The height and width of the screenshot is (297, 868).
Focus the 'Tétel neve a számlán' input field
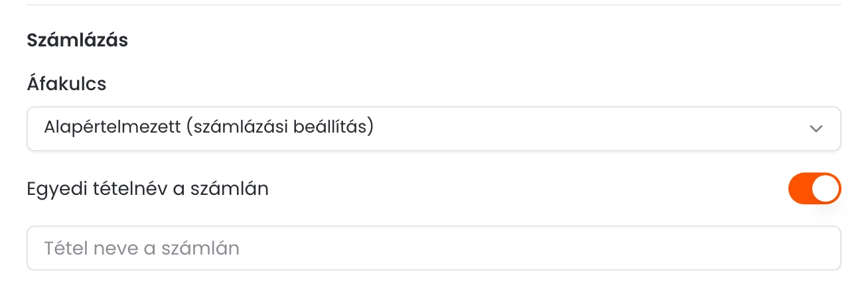click(434, 248)
